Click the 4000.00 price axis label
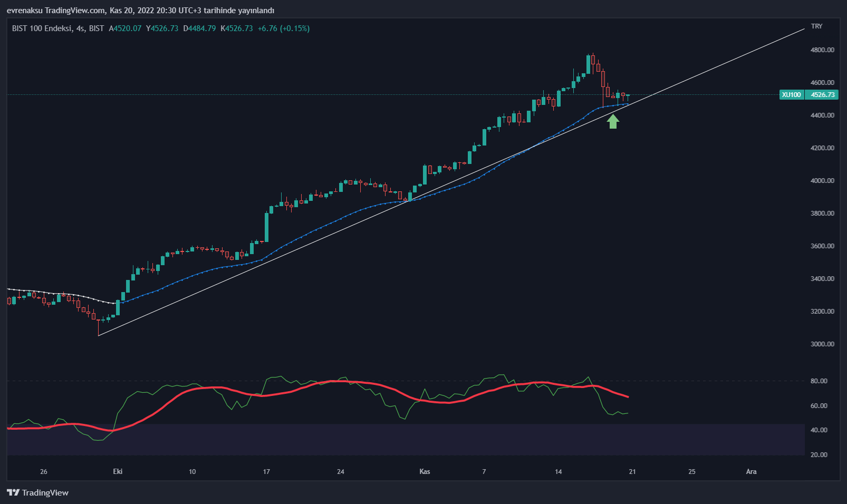The width and height of the screenshot is (847, 504). click(822, 181)
